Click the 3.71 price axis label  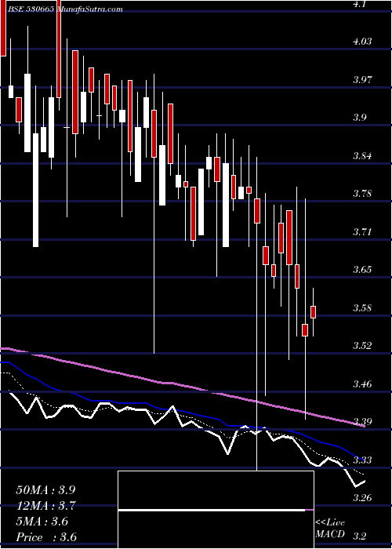pyautogui.click(x=362, y=232)
